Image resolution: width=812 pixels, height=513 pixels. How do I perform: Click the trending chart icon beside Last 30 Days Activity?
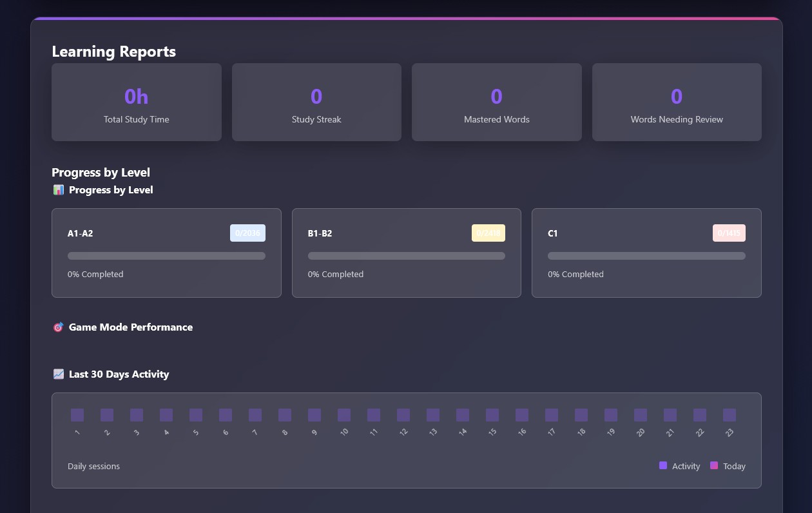coord(58,374)
